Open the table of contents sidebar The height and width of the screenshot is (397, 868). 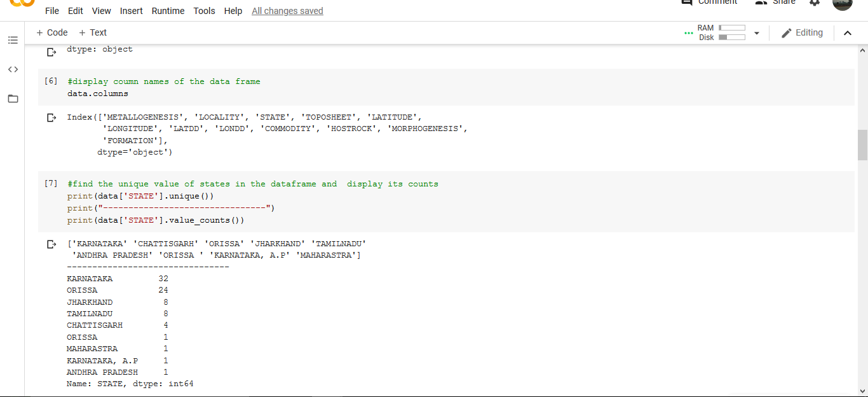coord(13,40)
